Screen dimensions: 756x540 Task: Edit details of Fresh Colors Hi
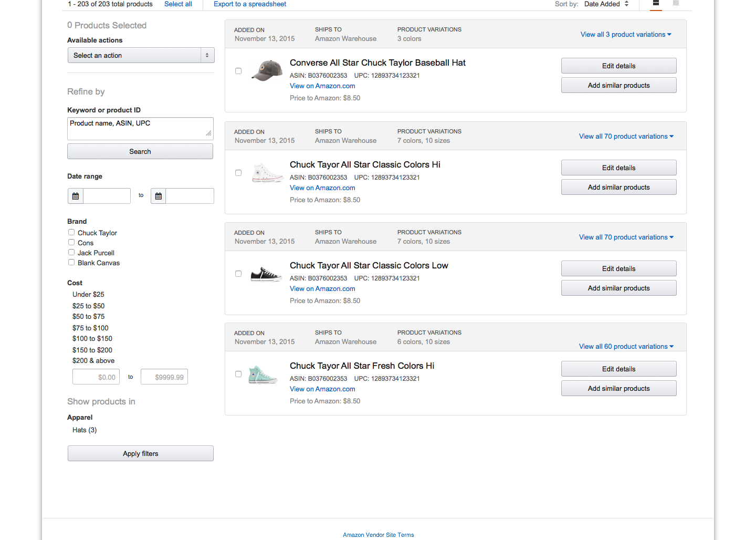pyautogui.click(x=619, y=369)
